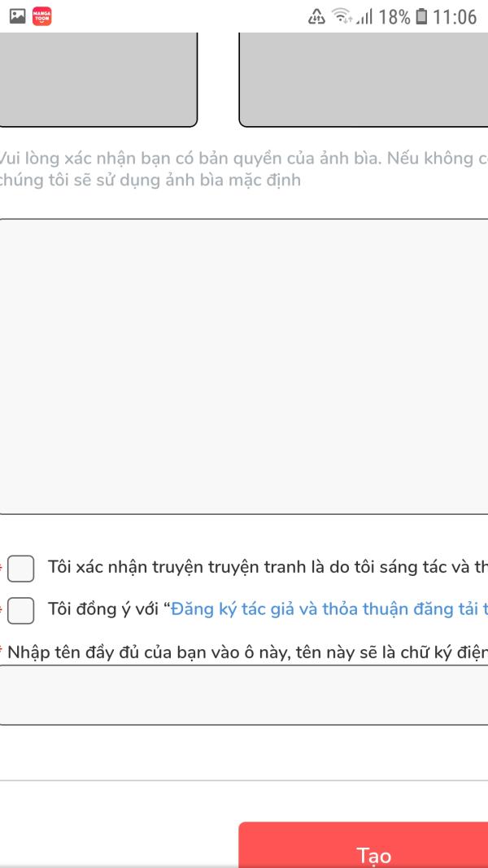Check the "Tôi đồng ý với" checkbox
This screenshot has height=868, width=488.
[x=21, y=610]
